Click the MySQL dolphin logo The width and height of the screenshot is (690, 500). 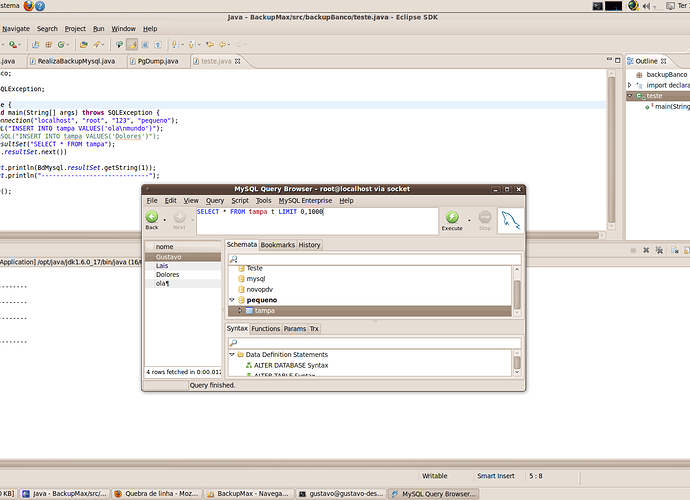click(x=511, y=221)
